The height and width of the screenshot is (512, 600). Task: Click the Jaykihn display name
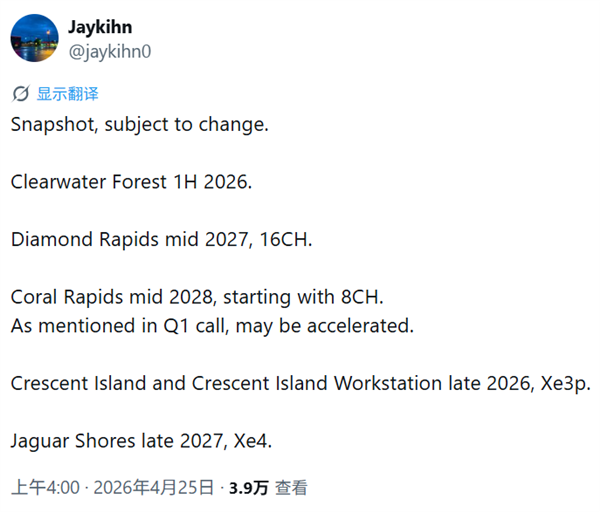coord(101,26)
